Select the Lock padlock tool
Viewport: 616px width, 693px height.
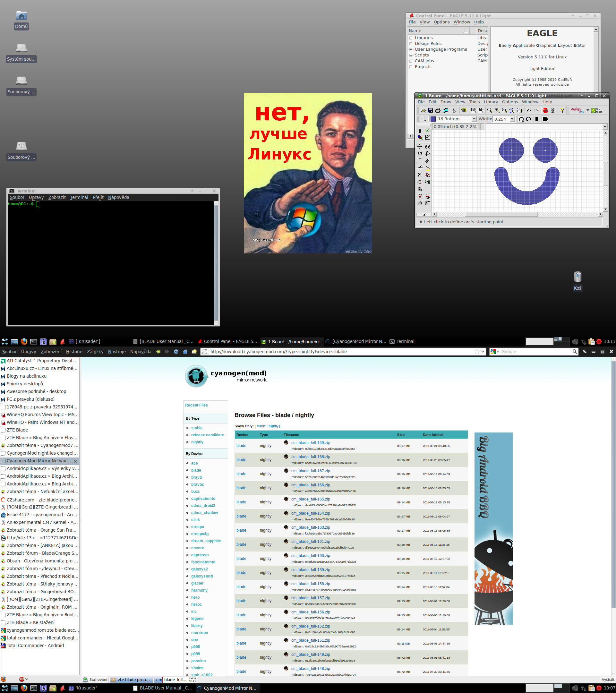click(420, 189)
